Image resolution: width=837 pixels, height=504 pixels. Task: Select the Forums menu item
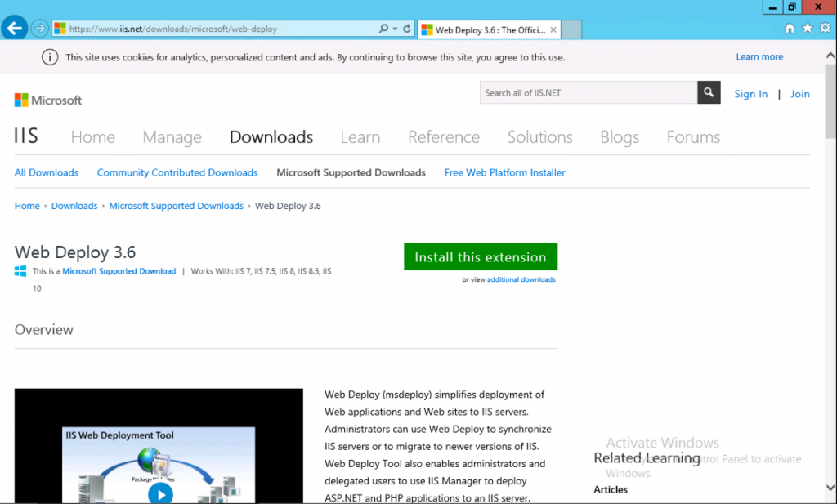tap(692, 137)
